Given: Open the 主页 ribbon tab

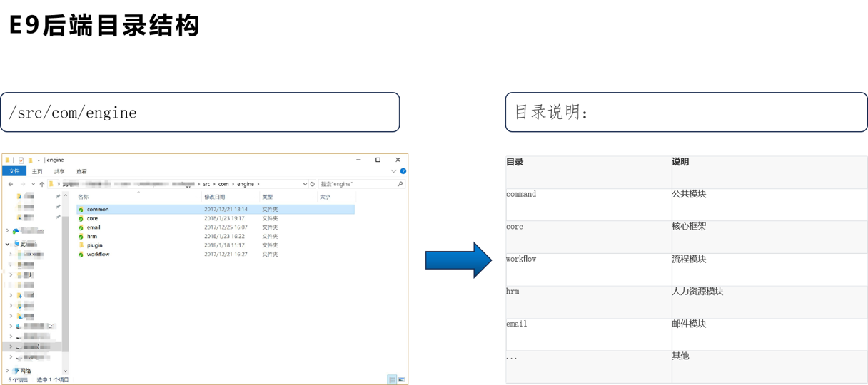Looking at the screenshot, I should click(37, 171).
